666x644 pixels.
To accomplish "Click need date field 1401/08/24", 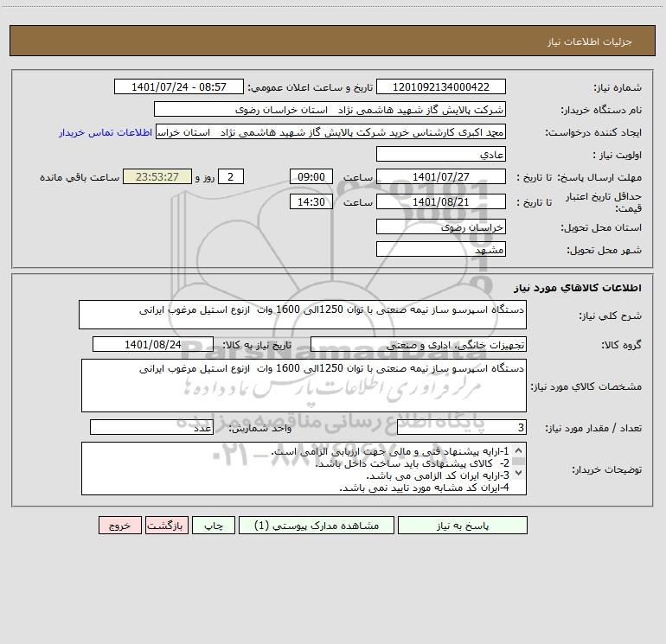I will point(153,344).
